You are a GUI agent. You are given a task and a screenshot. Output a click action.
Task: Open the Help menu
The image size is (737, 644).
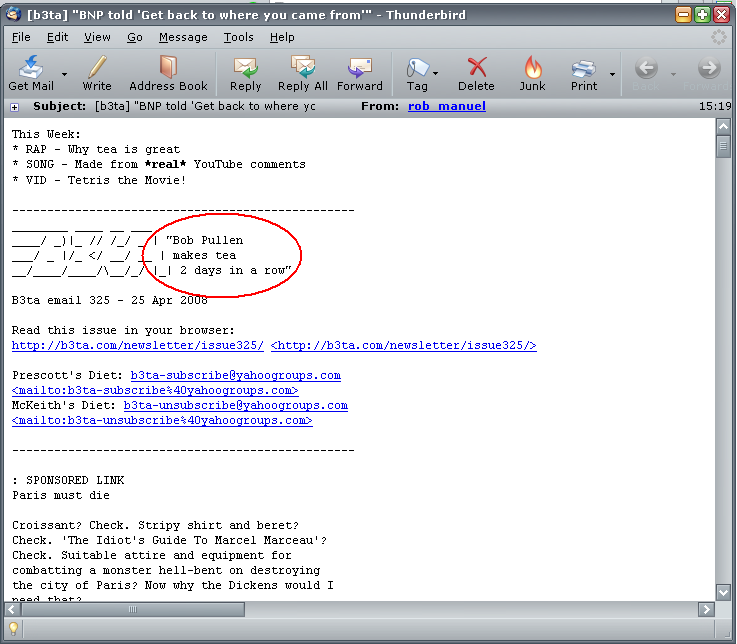click(x=282, y=37)
